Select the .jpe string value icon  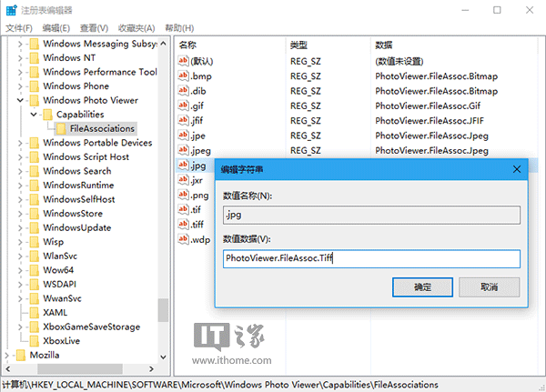click(x=183, y=136)
